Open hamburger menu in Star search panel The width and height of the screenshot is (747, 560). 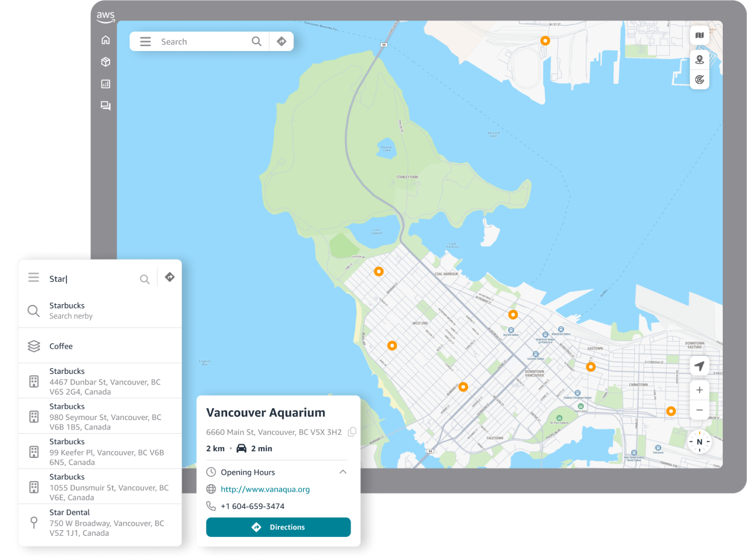(x=34, y=278)
